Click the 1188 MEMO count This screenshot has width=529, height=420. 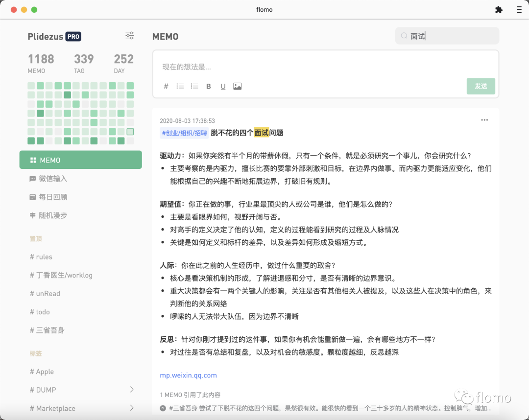(41, 63)
